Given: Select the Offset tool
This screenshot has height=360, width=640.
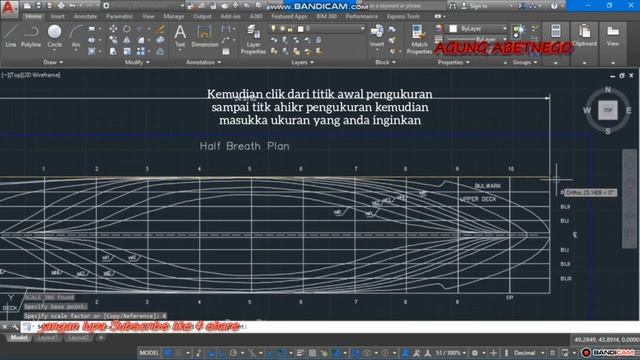Looking at the screenshot, I should pos(161,51).
